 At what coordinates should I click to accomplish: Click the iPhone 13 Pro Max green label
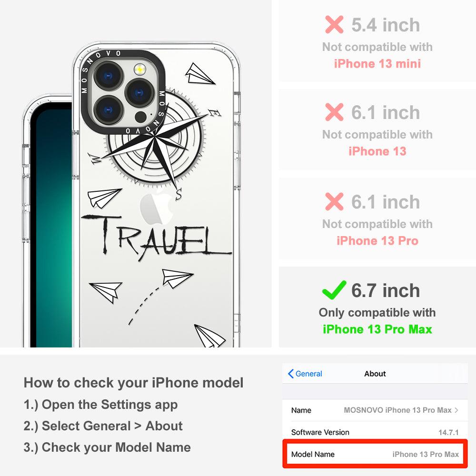377,329
